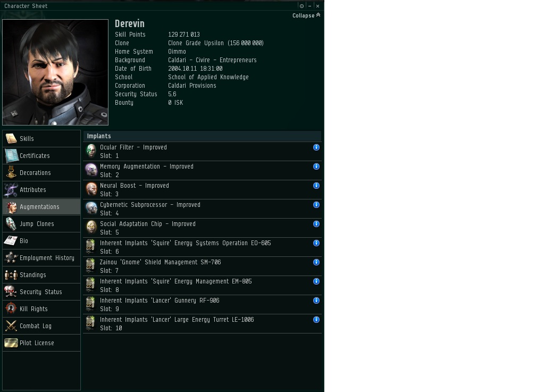Show info for Memory Augmentation - Improved
This screenshot has height=392, width=536.
pyautogui.click(x=316, y=166)
